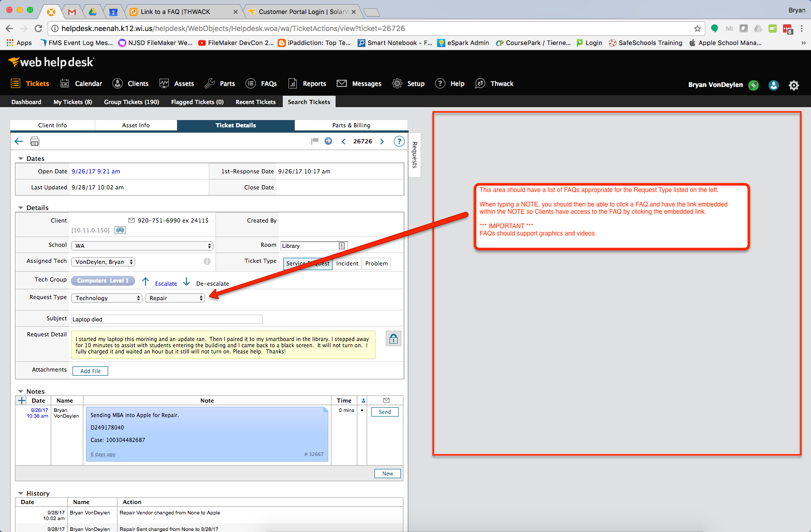Open the Tickets list icon
The height and width of the screenshot is (532, 811).
16,83
